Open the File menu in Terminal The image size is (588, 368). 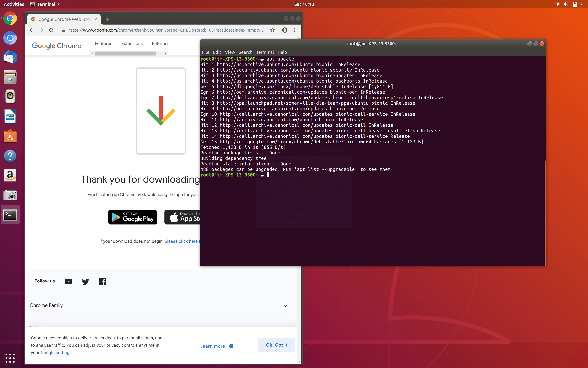click(205, 52)
